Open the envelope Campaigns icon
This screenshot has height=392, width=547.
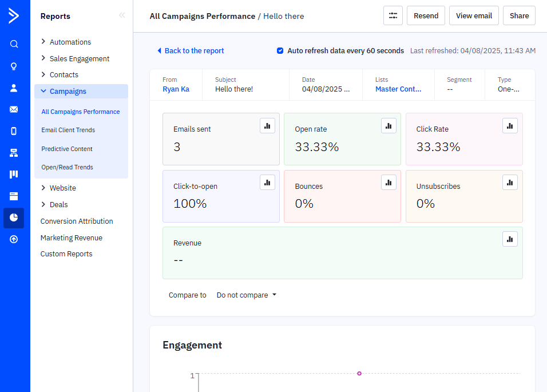(14, 109)
